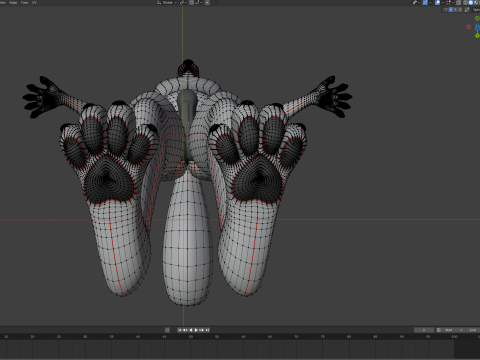
Task: Toggle proportional editing
Action: click(x=207, y=2)
